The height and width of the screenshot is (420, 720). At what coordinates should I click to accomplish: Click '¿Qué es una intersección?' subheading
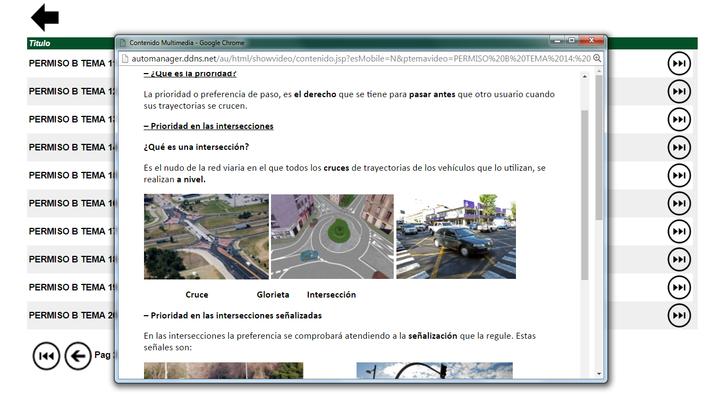pos(196,147)
